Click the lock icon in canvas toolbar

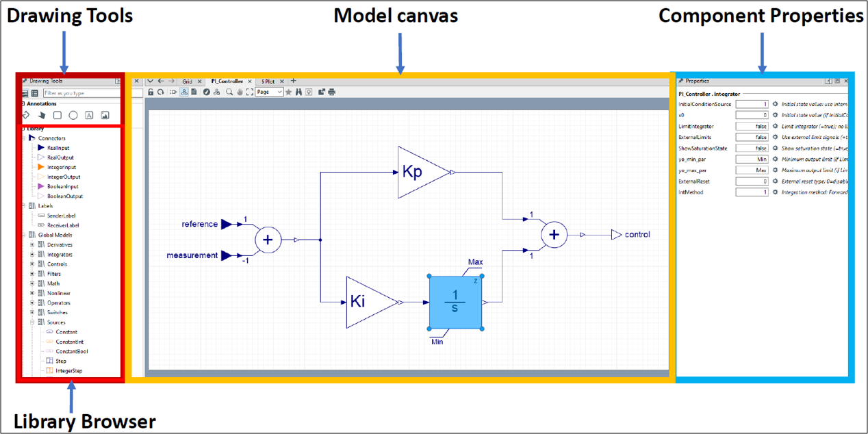click(x=151, y=92)
